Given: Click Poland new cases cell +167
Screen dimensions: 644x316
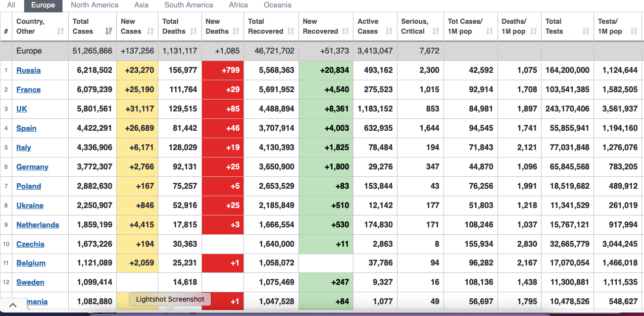Looking at the screenshot, I should (138, 186).
